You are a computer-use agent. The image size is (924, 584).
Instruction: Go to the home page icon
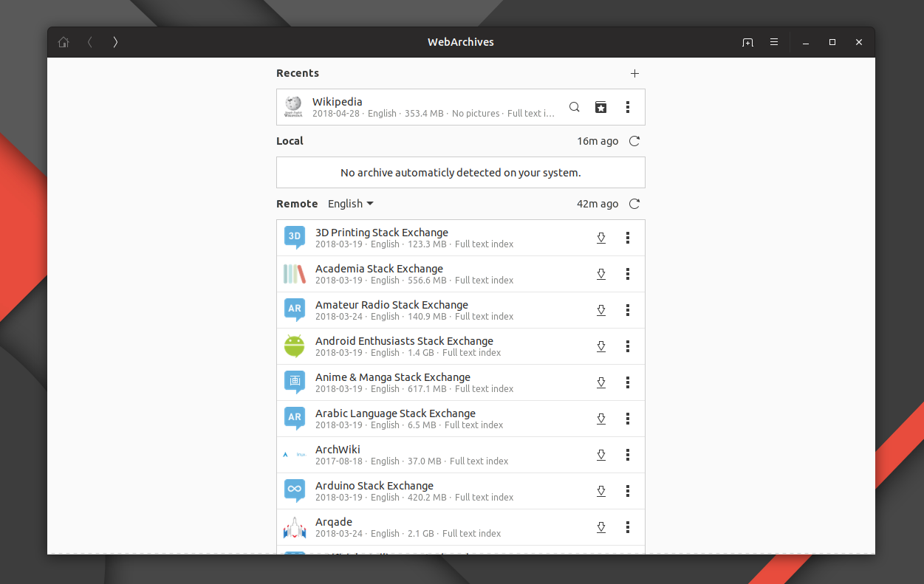tap(64, 42)
